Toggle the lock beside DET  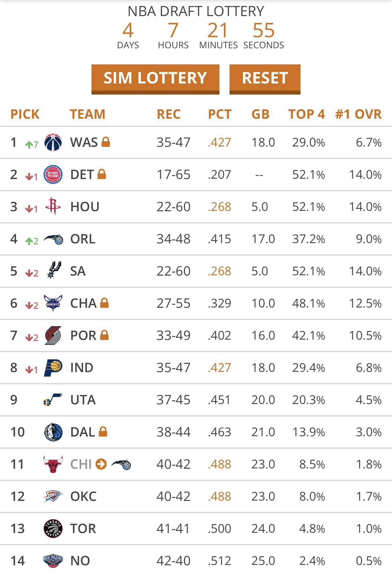pyautogui.click(x=102, y=174)
